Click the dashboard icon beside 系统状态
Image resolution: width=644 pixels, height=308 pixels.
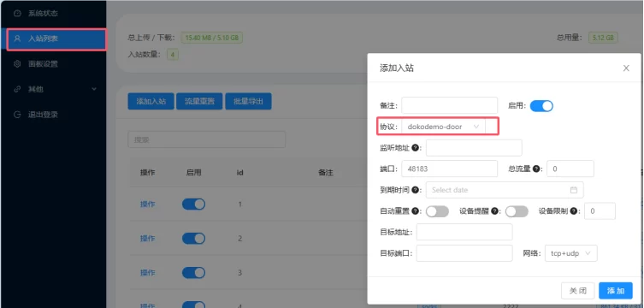[17, 14]
